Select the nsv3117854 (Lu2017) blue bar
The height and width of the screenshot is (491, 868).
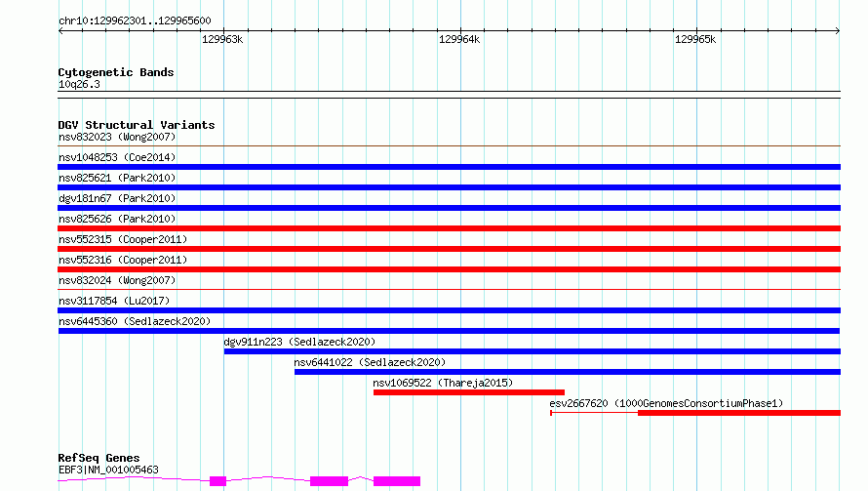click(449, 310)
